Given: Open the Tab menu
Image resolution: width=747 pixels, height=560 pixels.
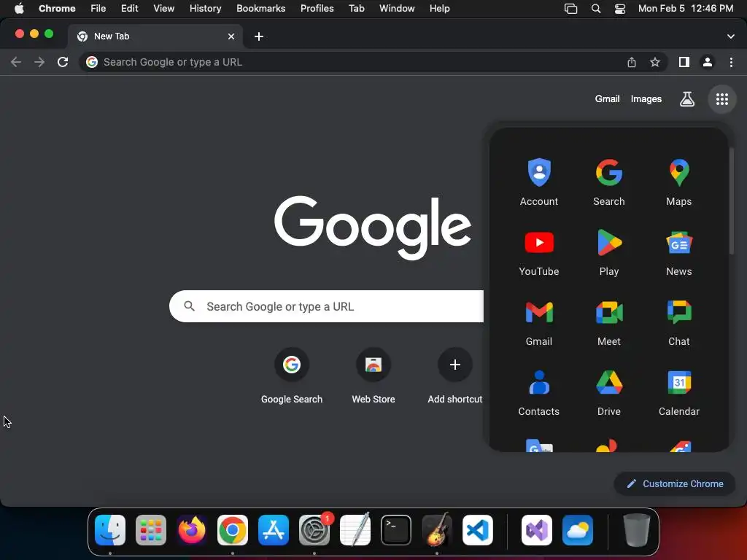Looking at the screenshot, I should point(356,9).
